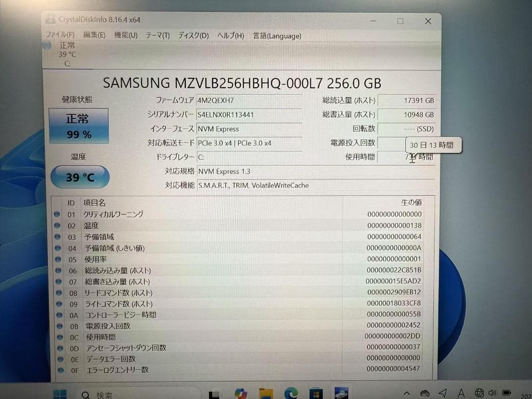Viewport: 532px width, 399px height.
Task: Open the ディスク(D) disk selection menu
Action: pyautogui.click(x=193, y=36)
